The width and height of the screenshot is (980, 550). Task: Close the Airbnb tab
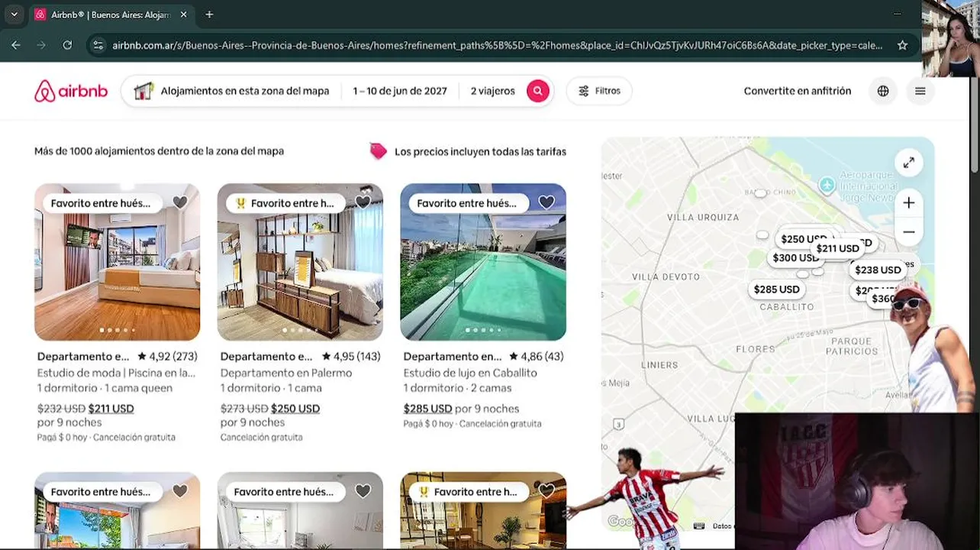(184, 15)
